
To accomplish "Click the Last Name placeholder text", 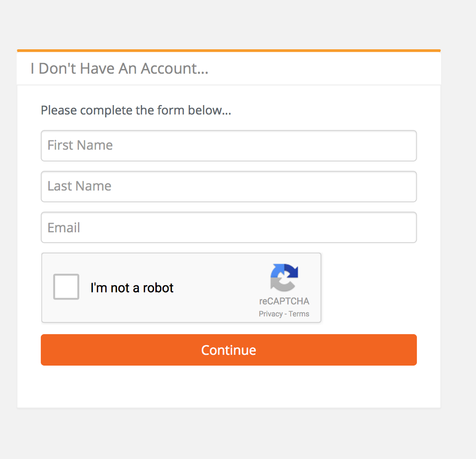I will pyautogui.click(x=79, y=186).
